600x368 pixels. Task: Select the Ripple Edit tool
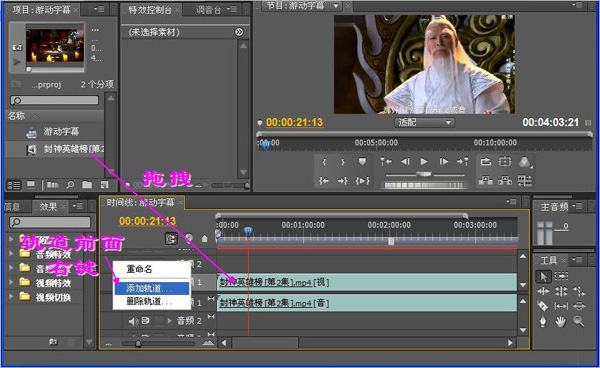click(543, 291)
